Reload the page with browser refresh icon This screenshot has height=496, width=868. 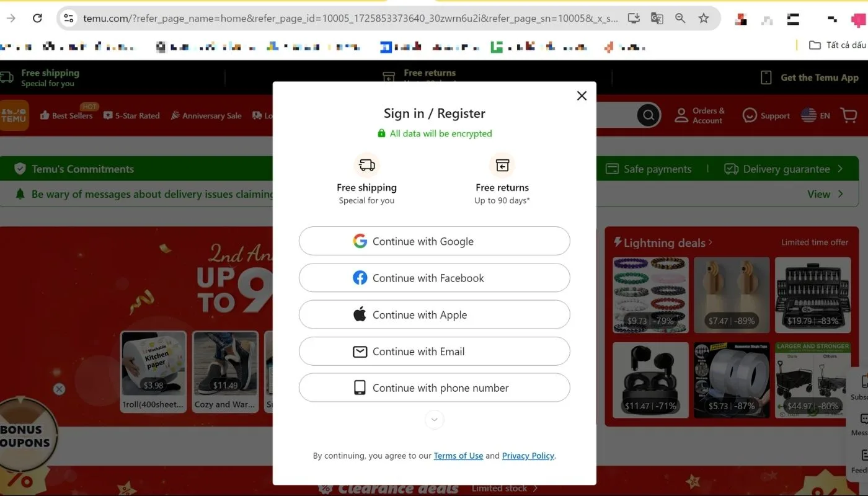click(x=37, y=18)
